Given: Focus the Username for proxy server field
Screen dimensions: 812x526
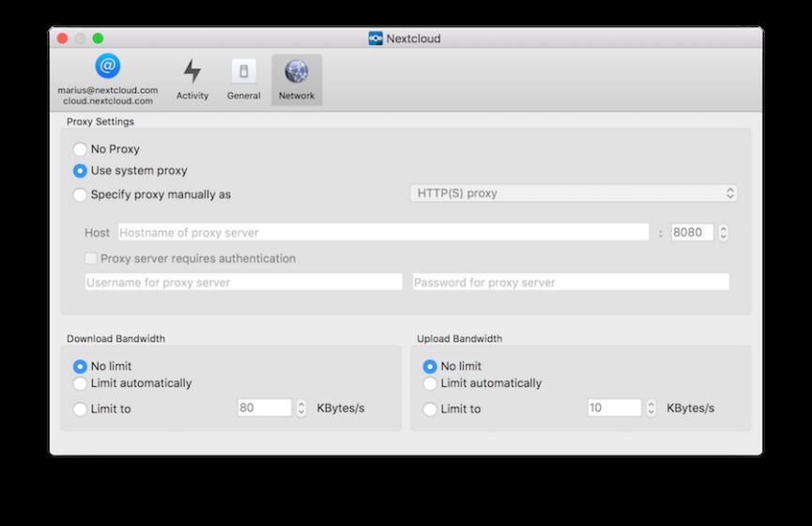Looking at the screenshot, I should click(243, 282).
